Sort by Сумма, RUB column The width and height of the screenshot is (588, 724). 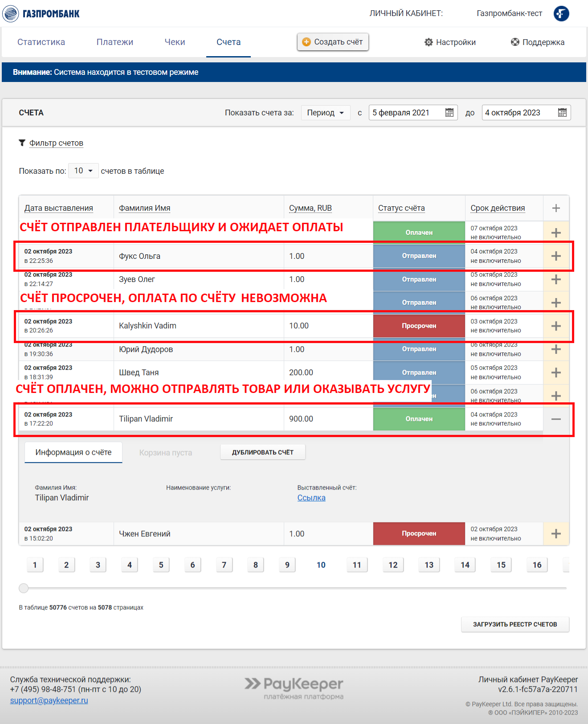tap(310, 208)
